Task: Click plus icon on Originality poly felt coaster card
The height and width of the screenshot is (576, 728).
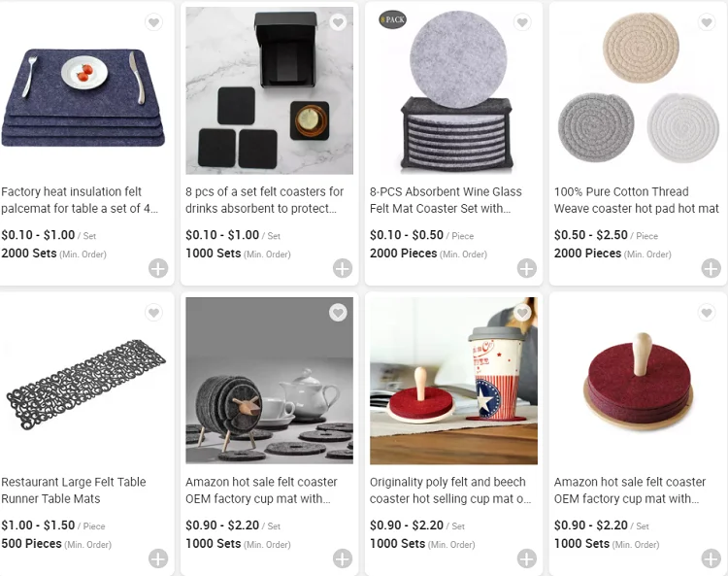Action: [x=527, y=559]
